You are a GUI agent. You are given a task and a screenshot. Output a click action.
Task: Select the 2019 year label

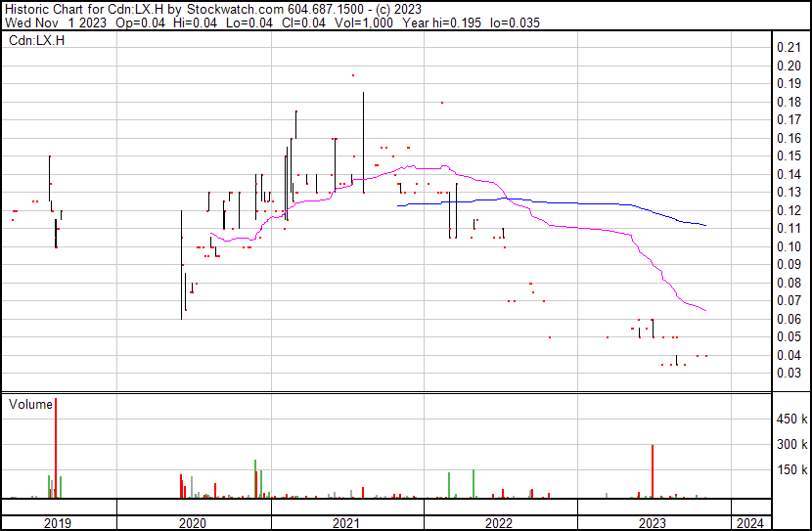pyautogui.click(x=58, y=523)
